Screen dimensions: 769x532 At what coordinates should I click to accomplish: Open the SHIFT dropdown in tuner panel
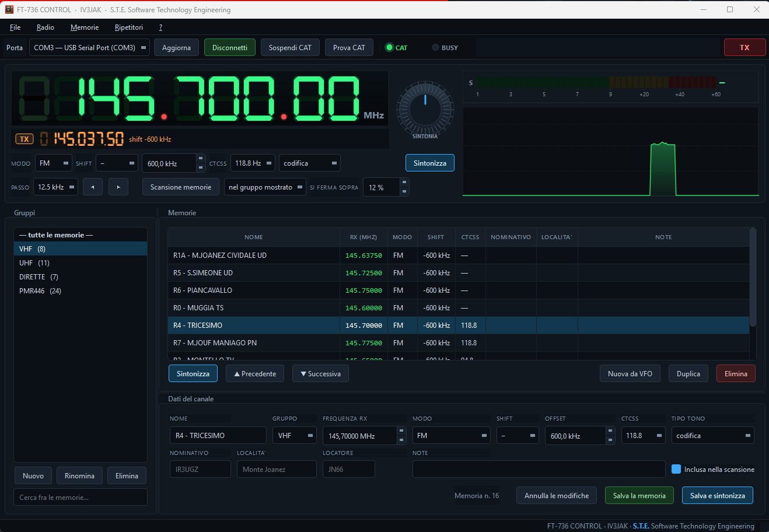117,163
